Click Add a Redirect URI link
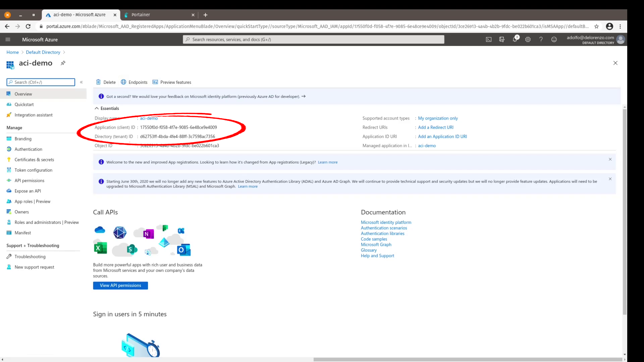 click(x=435, y=127)
